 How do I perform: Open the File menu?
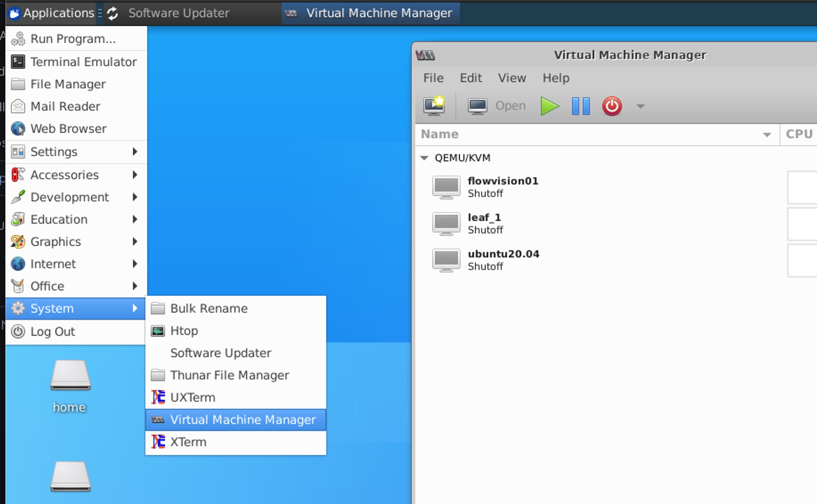pyautogui.click(x=433, y=78)
